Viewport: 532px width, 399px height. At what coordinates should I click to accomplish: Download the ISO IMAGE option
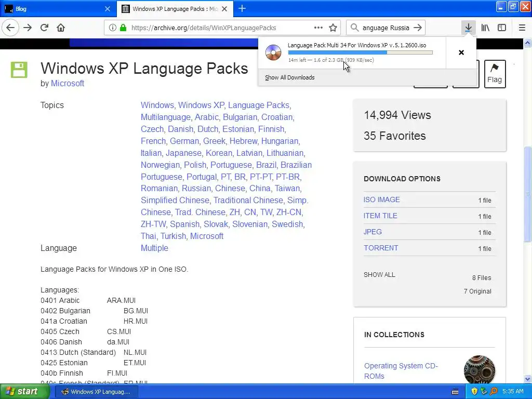382,199
